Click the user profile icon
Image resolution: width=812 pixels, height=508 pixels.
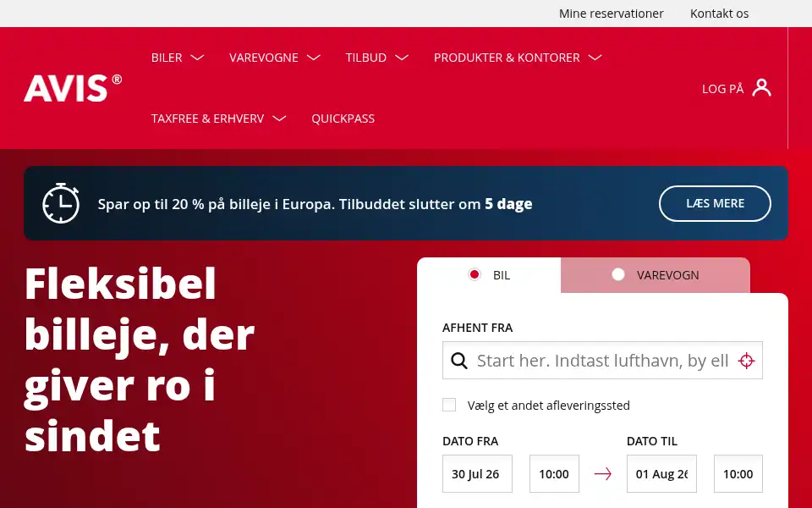761,88
